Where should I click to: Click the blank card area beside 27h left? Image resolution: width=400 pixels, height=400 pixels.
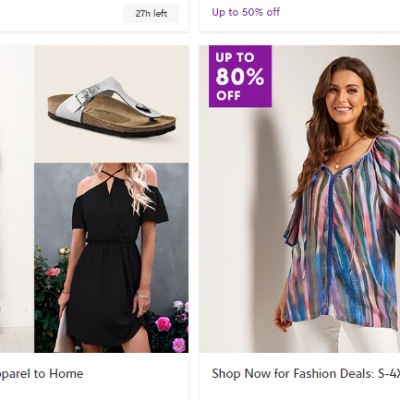(62, 14)
